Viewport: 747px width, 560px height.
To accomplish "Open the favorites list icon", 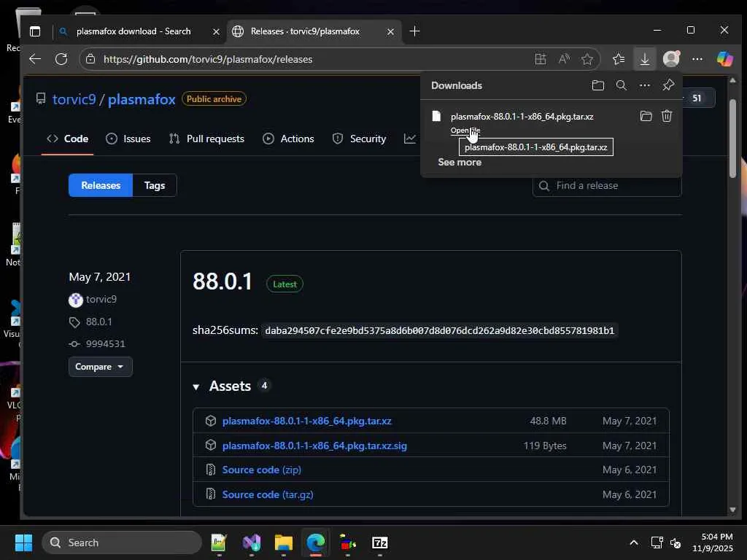I will coord(619,59).
